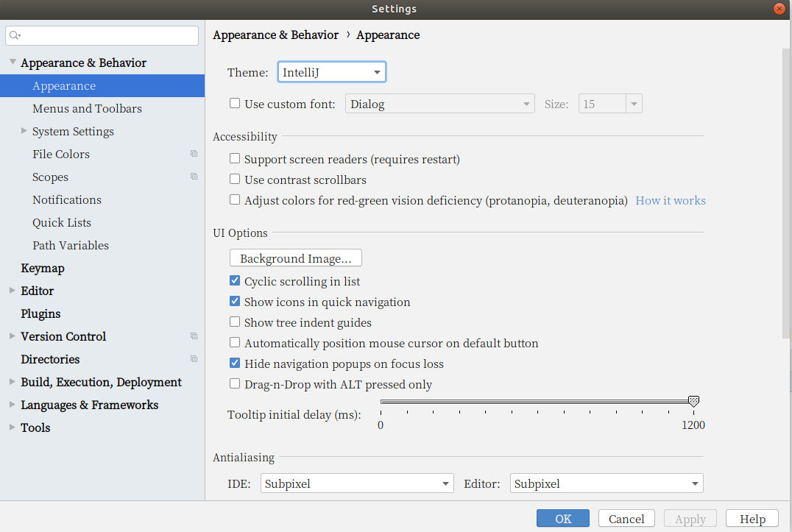Click the tooltip delay slider track middle
Viewport: 792px width, 532px height.
coord(537,402)
